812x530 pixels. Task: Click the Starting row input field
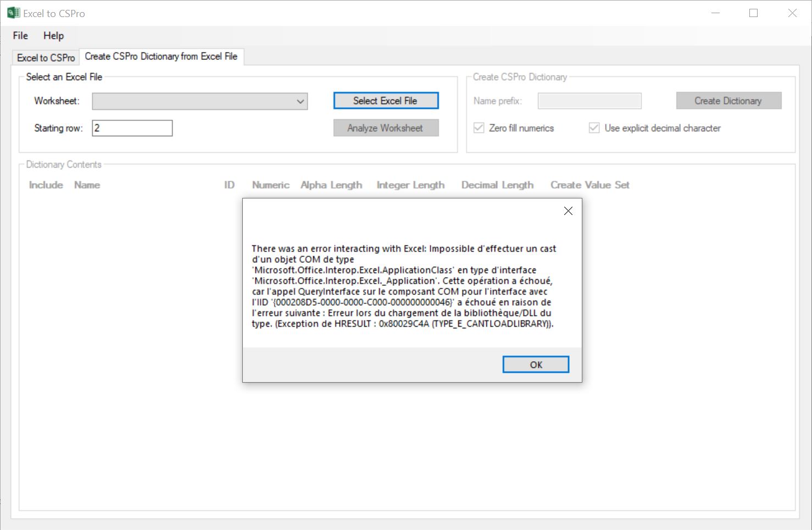(132, 128)
